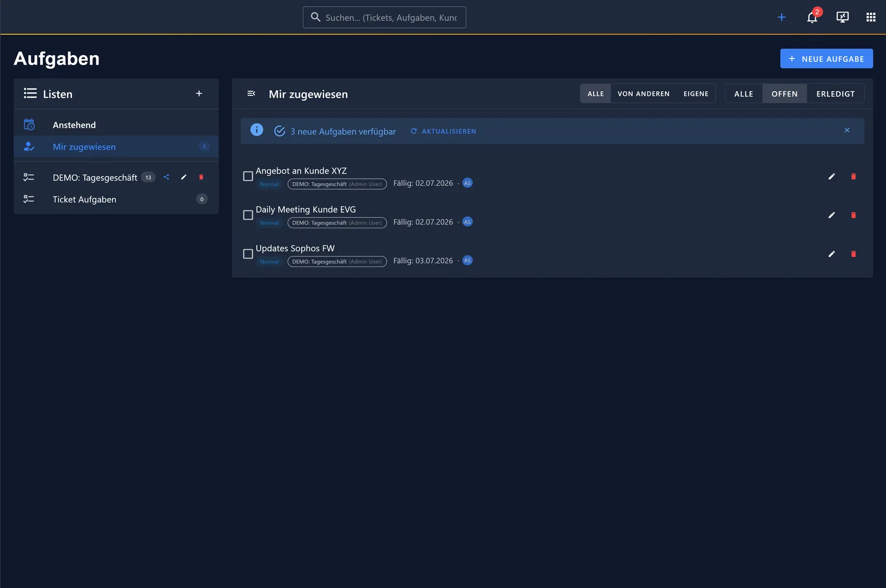
Task: Switch filter to Von Anderen
Action: pos(644,94)
